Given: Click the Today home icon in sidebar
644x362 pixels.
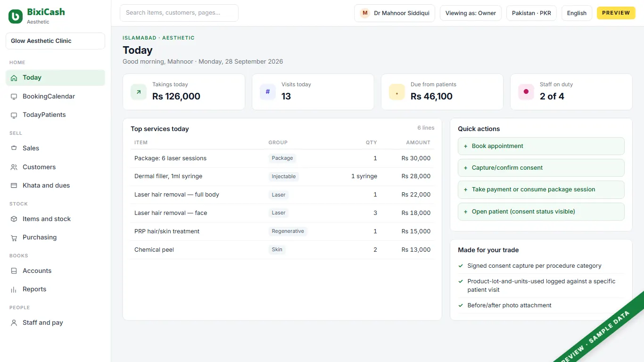Looking at the screenshot, I should pos(14,78).
